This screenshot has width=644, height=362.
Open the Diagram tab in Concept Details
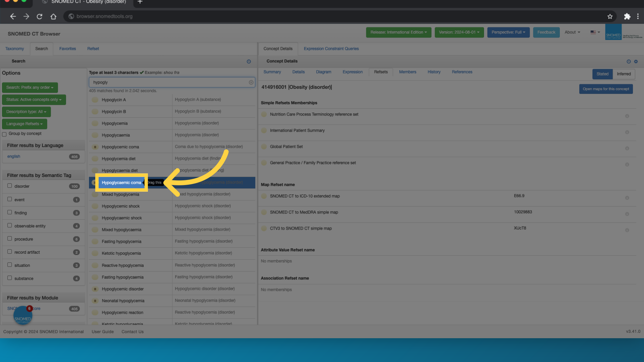[323, 72]
